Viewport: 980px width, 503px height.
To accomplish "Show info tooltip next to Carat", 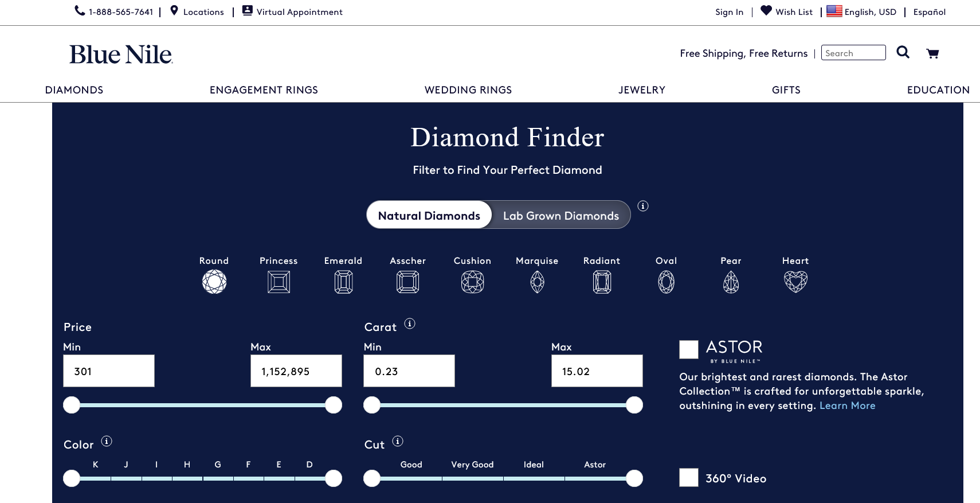I will click(x=409, y=324).
